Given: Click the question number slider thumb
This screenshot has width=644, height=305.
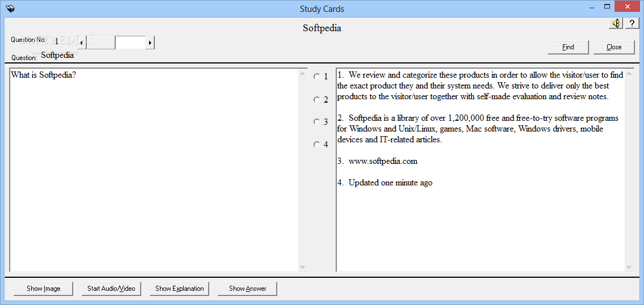Looking at the screenshot, I should pos(101,43).
